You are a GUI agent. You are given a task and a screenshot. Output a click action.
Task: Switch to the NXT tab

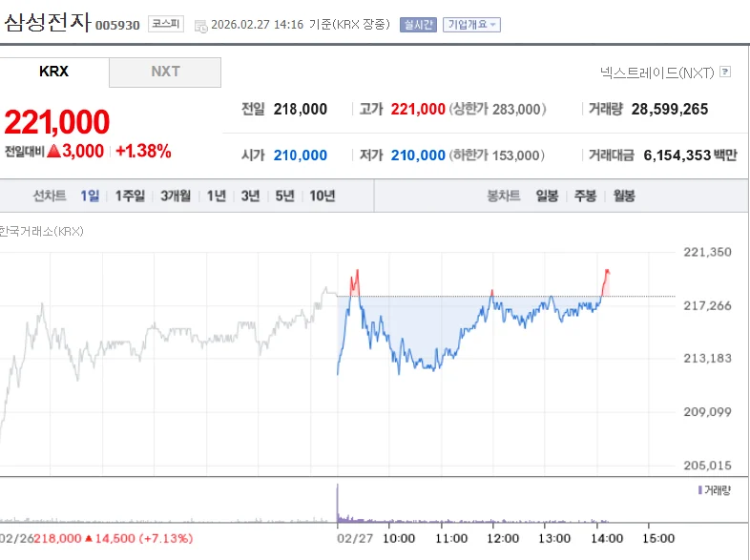165,73
